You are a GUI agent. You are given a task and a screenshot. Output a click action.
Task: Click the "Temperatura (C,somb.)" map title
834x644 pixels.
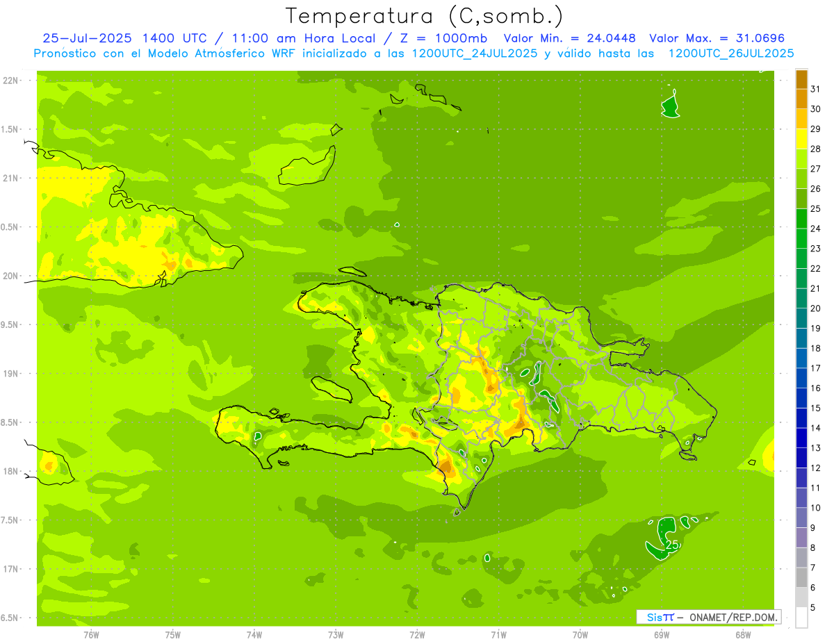(425, 16)
